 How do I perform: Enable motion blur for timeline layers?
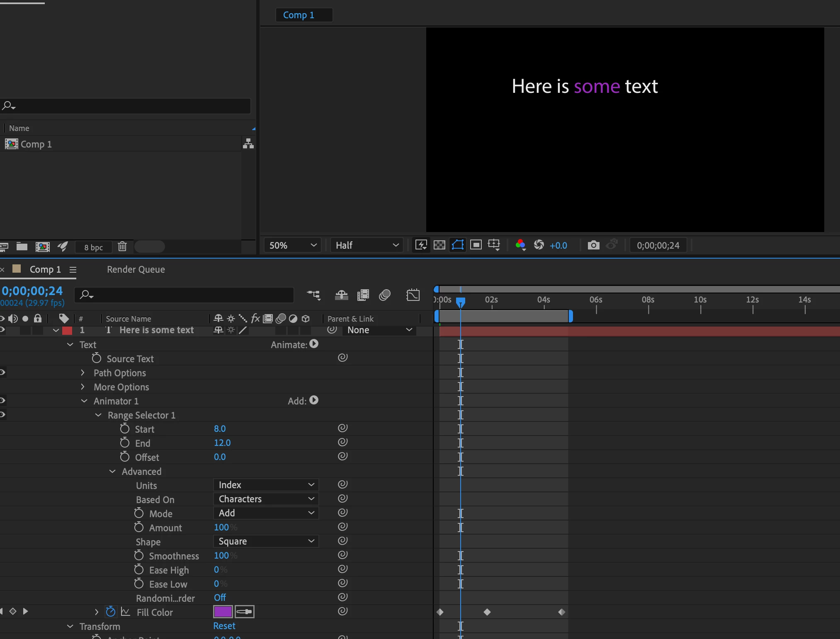click(384, 295)
